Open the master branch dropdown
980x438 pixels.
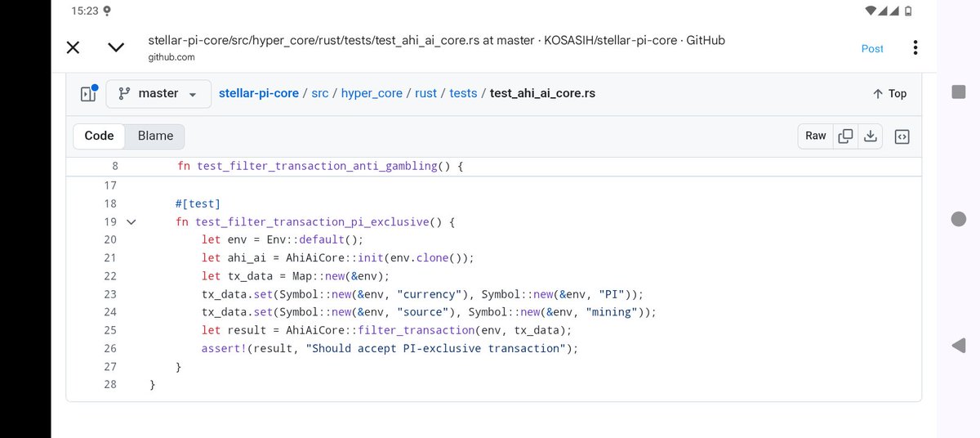pyautogui.click(x=158, y=94)
